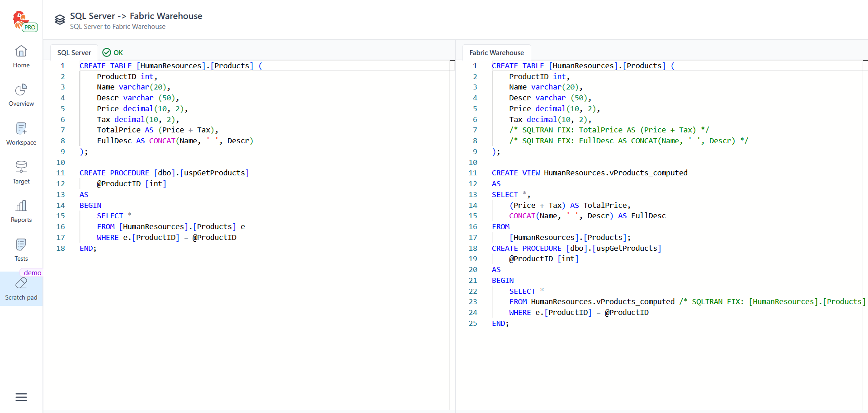Click the demo label above Scratch pad
Image resolution: width=868 pixels, height=413 pixels.
coord(33,273)
